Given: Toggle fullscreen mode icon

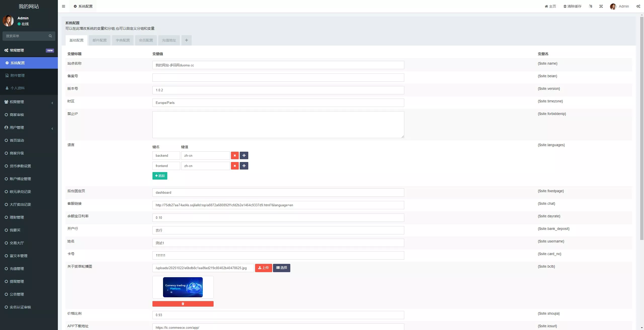Looking at the screenshot, I should click(601, 6).
